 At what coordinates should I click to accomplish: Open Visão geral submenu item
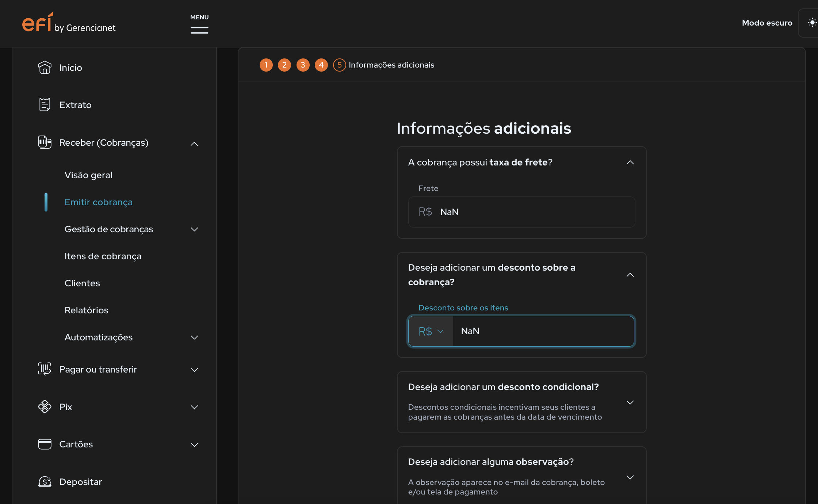(88, 175)
